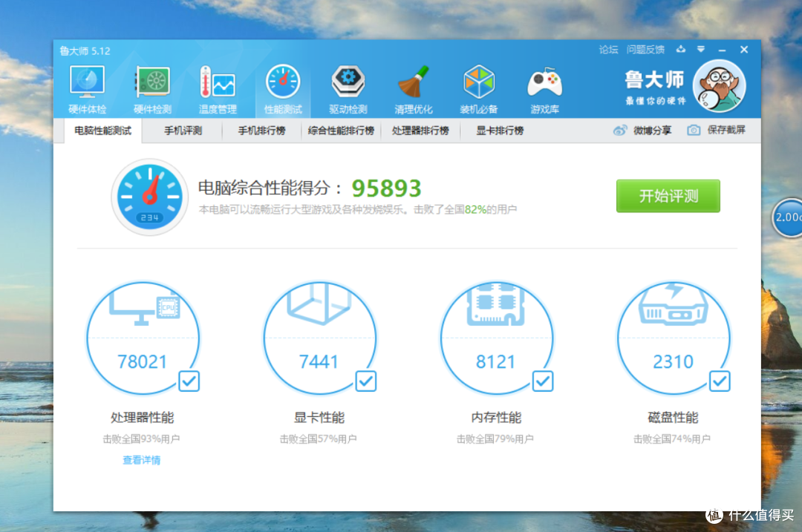Open the title bar dropdown menu arrow
The height and width of the screenshot is (532, 802).
(x=701, y=49)
